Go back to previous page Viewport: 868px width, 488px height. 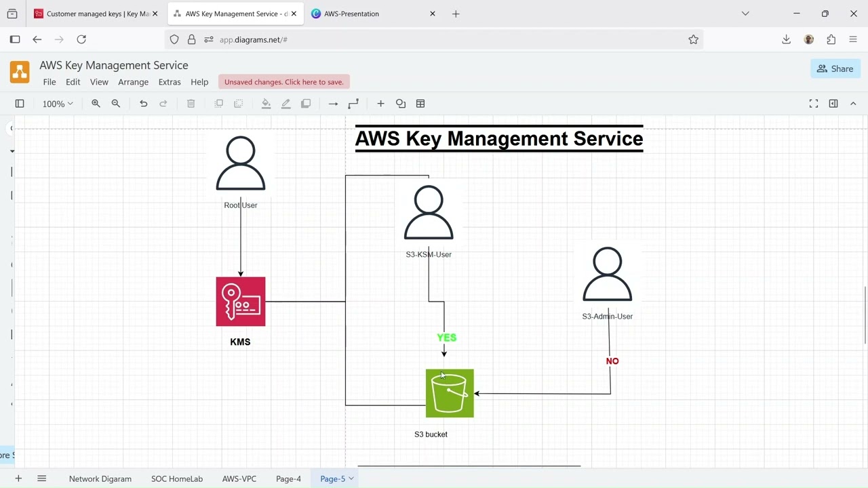(37, 39)
